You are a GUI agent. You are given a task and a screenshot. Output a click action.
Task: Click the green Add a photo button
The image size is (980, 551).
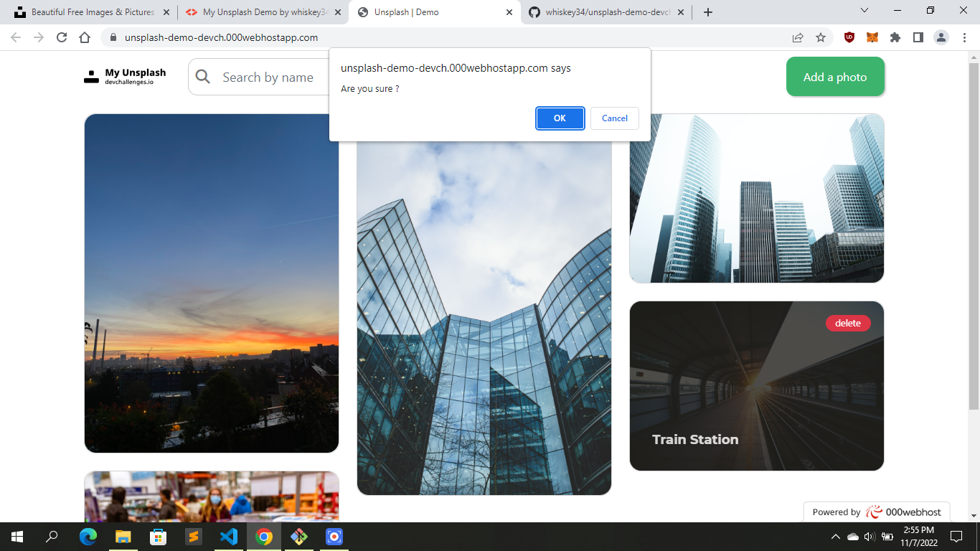(x=835, y=76)
